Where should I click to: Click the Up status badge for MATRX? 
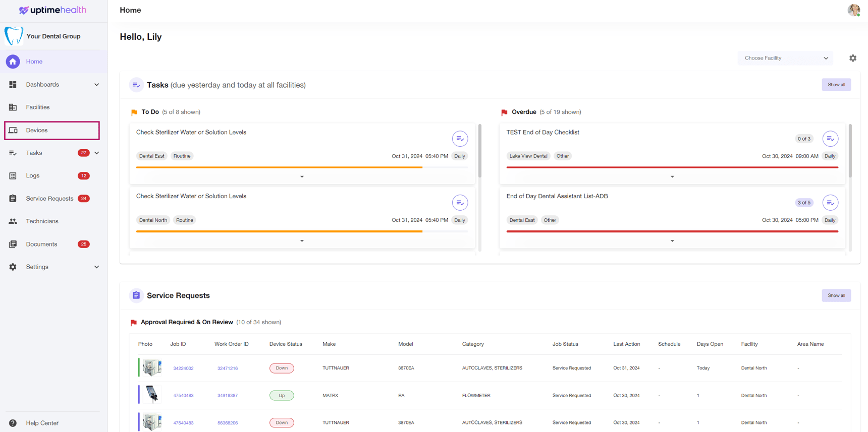point(282,396)
